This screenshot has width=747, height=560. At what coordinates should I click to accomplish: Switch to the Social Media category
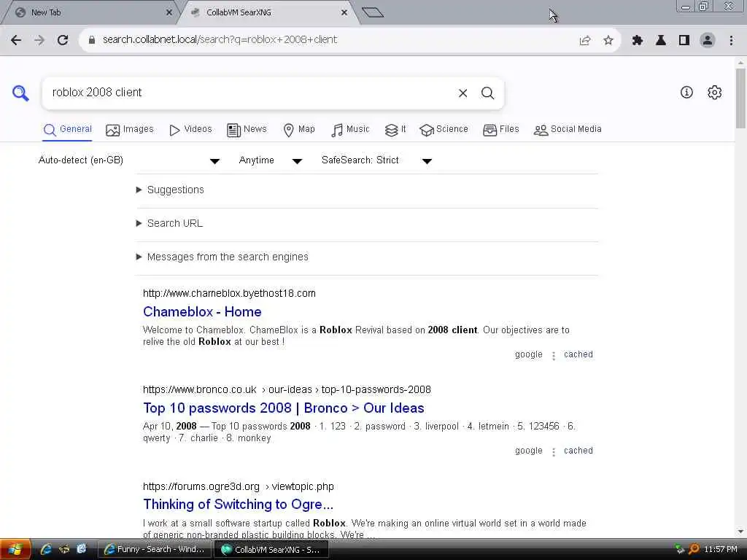click(x=568, y=130)
